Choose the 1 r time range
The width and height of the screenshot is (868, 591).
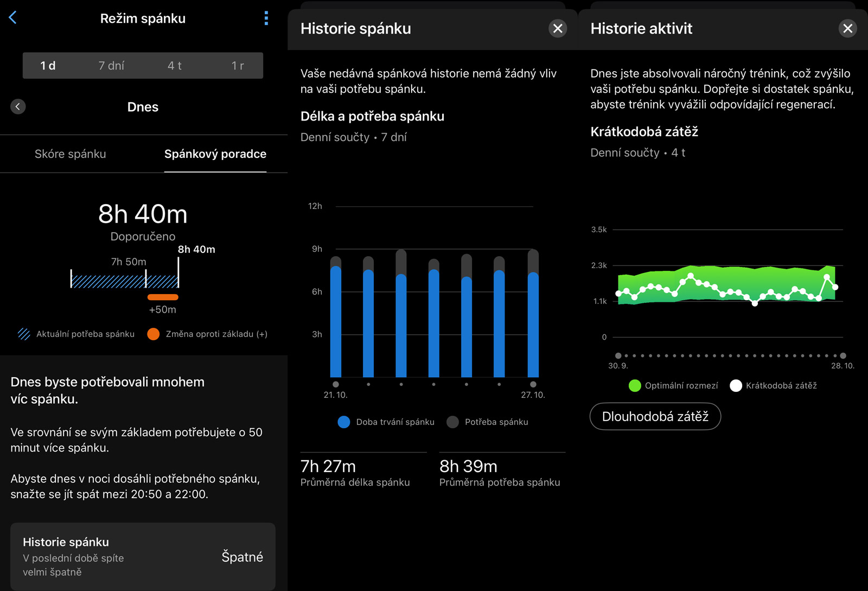[x=238, y=66]
